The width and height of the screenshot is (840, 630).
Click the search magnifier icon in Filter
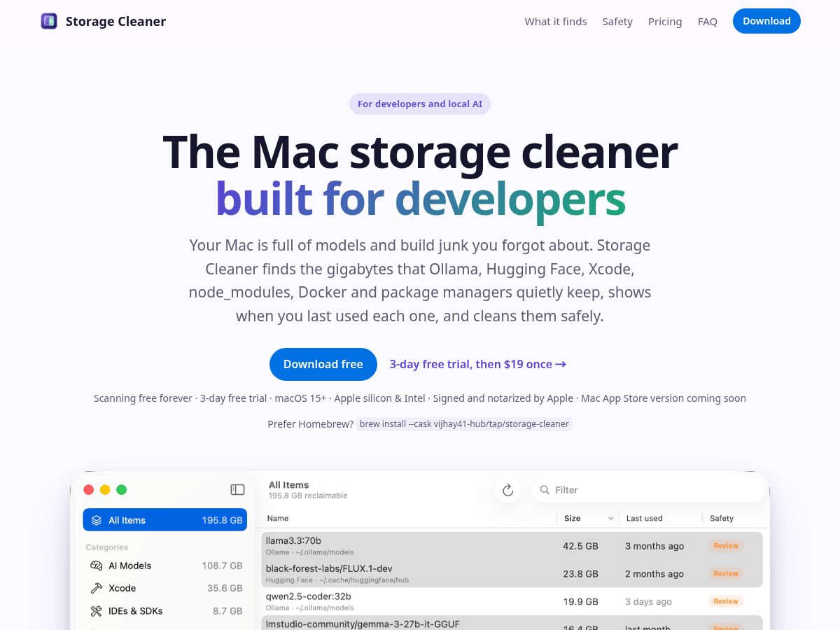coord(545,490)
